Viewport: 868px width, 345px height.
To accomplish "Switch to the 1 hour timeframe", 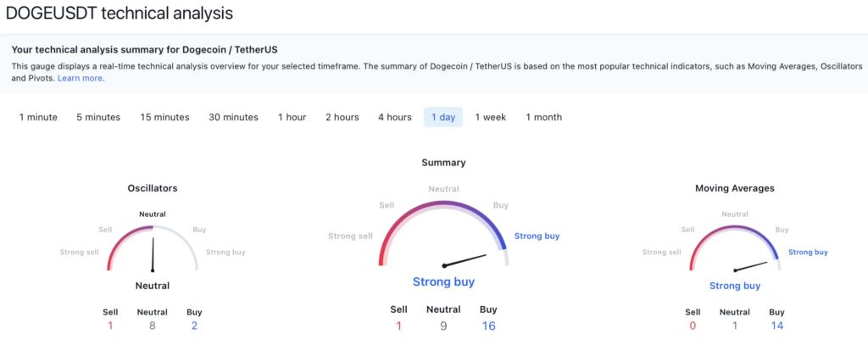I will [x=292, y=117].
